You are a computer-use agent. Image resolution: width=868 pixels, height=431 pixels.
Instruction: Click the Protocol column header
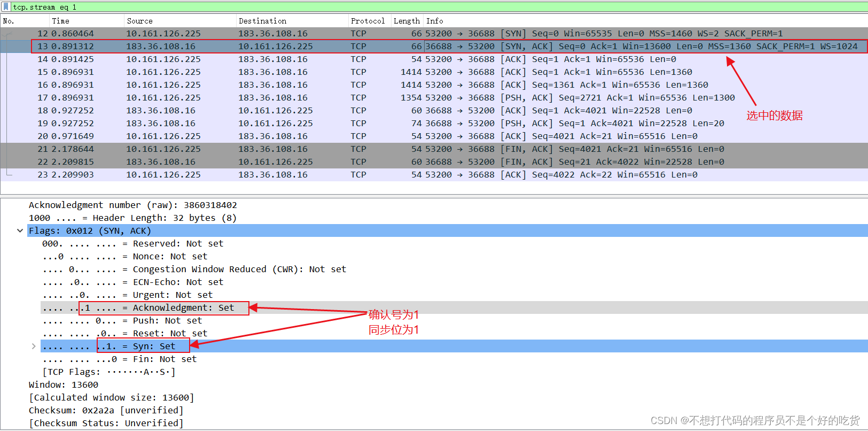coord(370,21)
